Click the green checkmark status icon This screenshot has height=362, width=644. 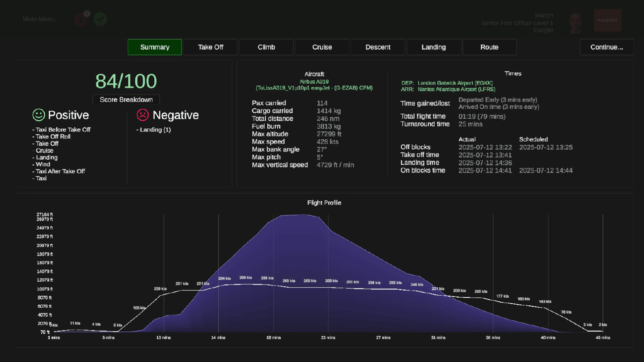tap(100, 19)
